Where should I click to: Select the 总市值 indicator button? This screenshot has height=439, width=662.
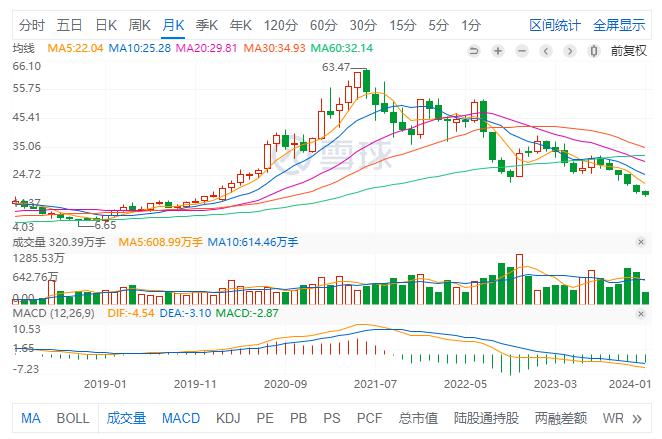419,418
